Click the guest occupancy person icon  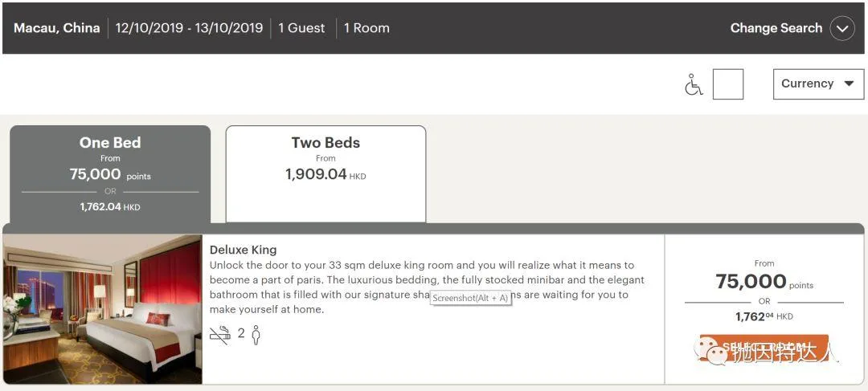256,334
